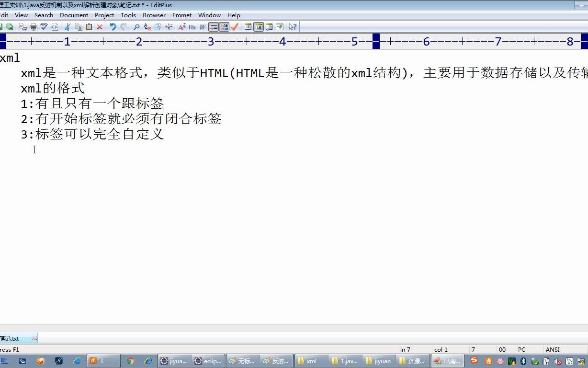Enable line numbers display

pos(225,27)
